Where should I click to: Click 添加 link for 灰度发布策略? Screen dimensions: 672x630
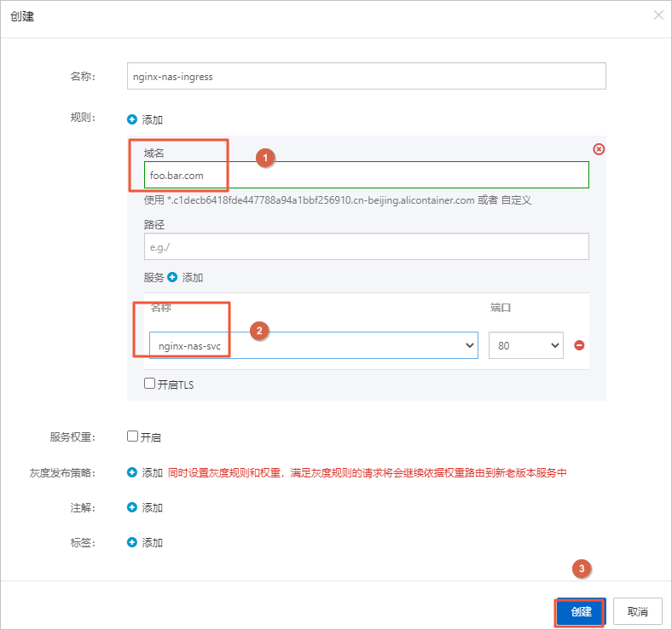(x=152, y=473)
